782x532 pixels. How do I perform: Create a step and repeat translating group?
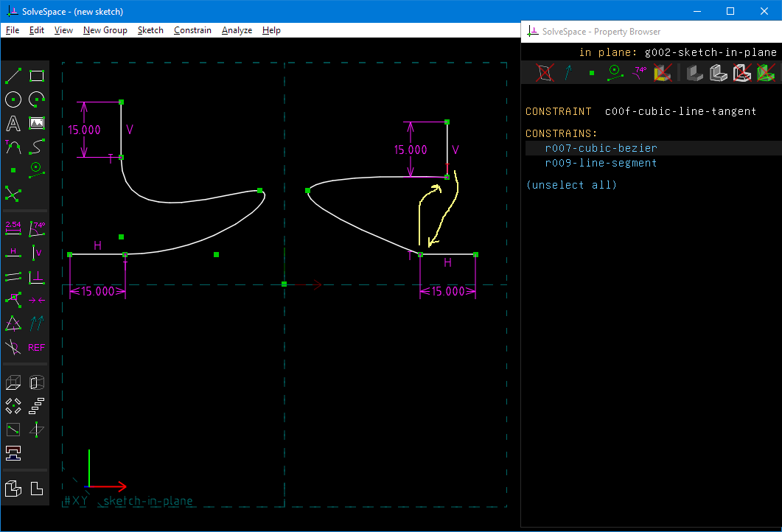pyautogui.click(x=36, y=406)
